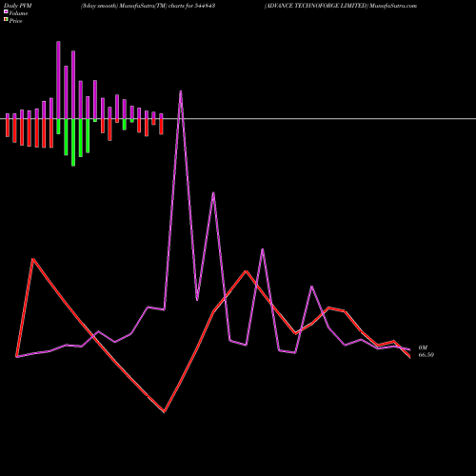Click the tallest magenta volume bar
Image resolution: width=476 pixels, height=476 pixels.
(x=58, y=80)
